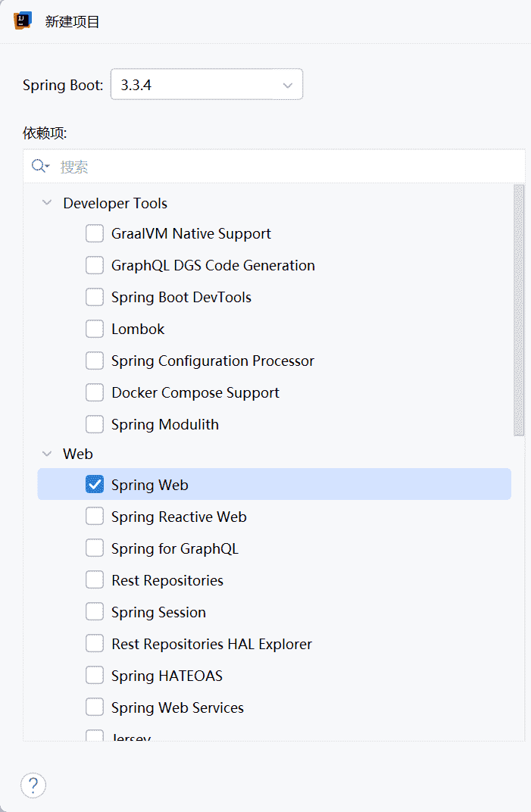Select the Spring HATEOAS tree item
Image resolution: width=531 pixels, height=812 pixels.
click(x=167, y=676)
